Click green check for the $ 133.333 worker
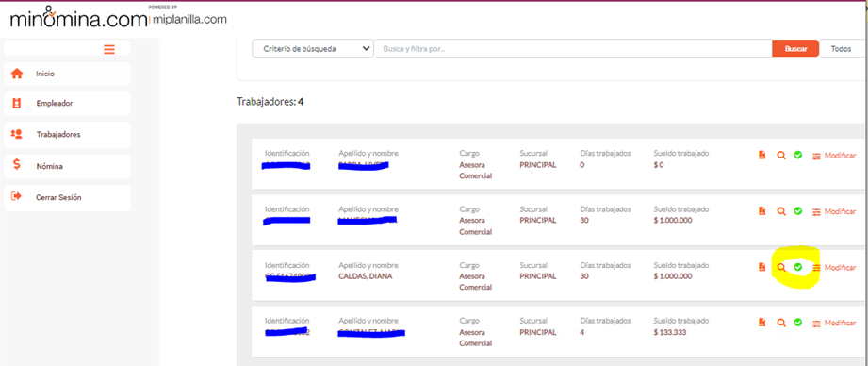Screen dimensions: 868x366 [x=797, y=323]
